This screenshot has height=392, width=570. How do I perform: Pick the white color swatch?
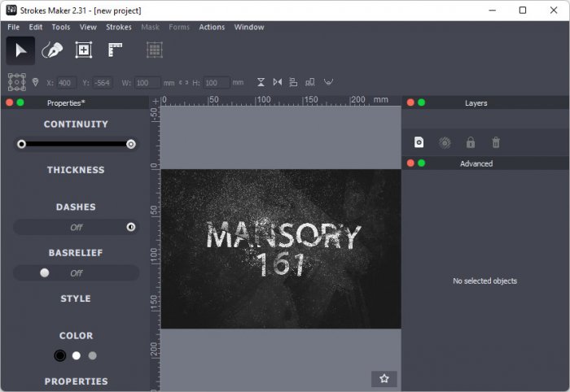click(x=77, y=355)
